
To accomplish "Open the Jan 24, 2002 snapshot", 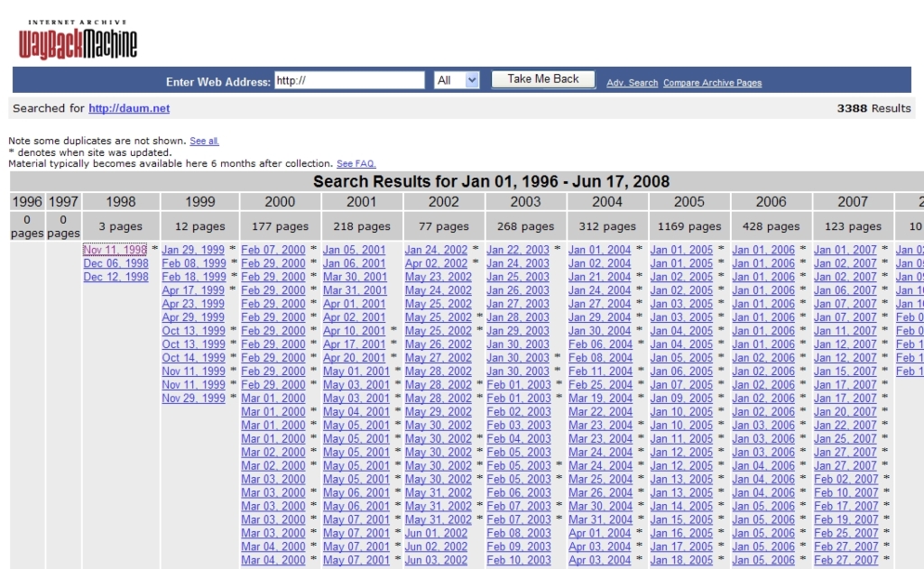I will tap(436, 250).
